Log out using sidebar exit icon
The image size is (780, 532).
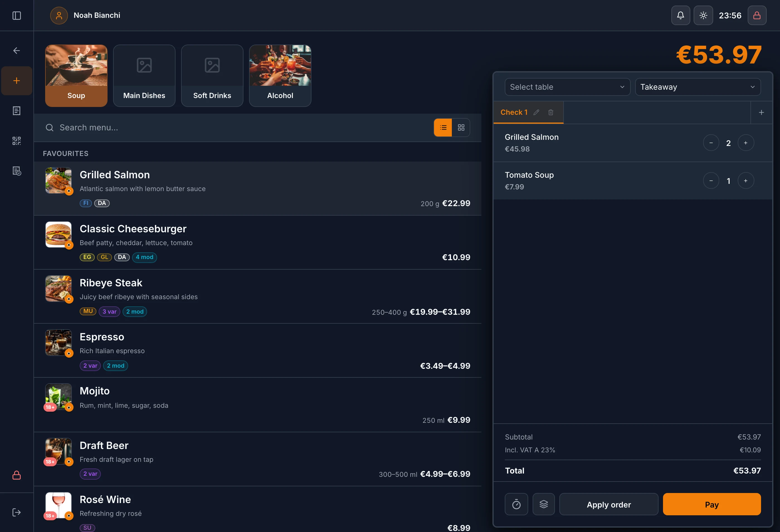16,512
